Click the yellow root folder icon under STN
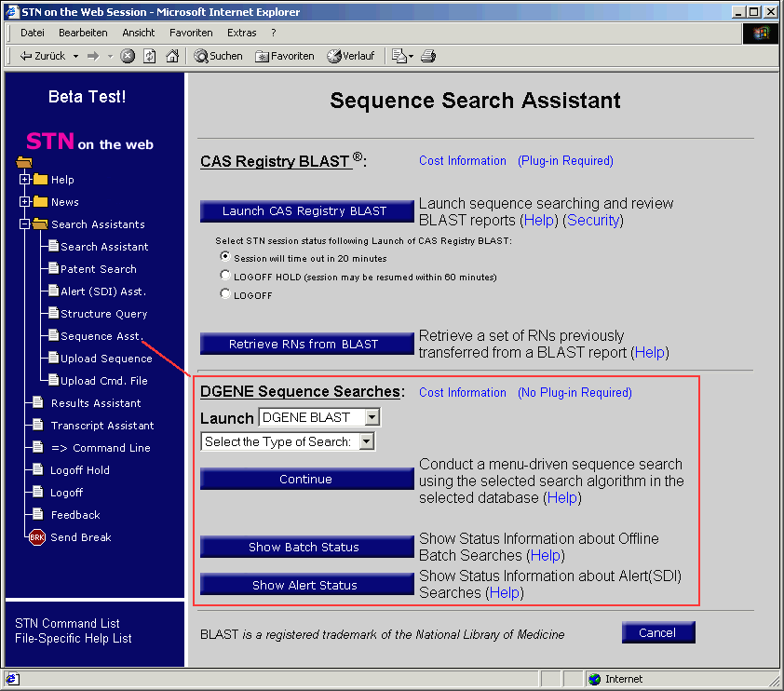This screenshot has width=784, height=691. pos(24,162)
